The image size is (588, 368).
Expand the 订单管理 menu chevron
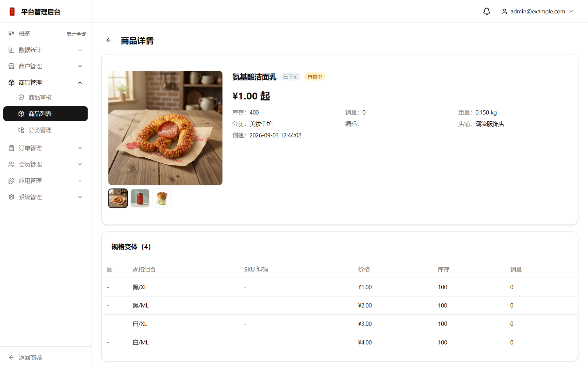pyautogui.click(x=80, y=148)
